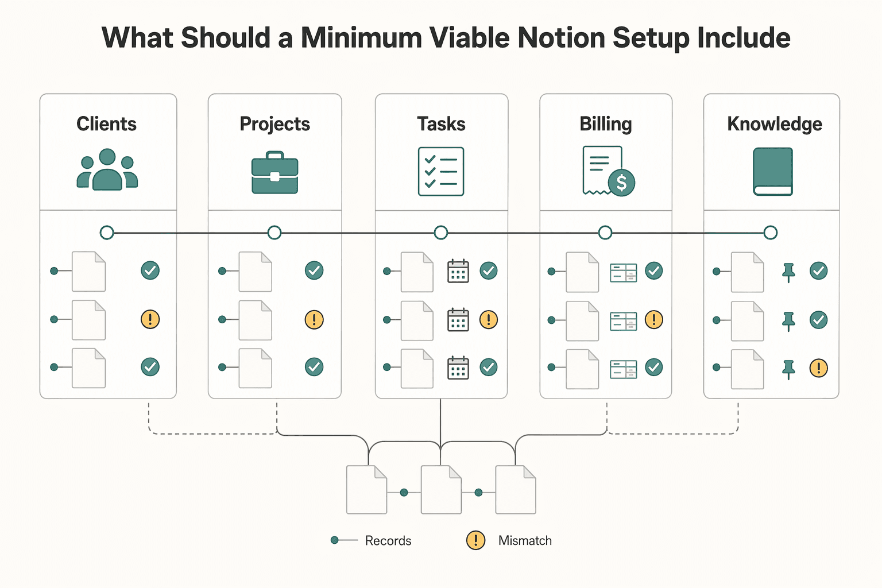Screen dimensions: 882x588
Task: Click the timeline node under Knowledge
Action: coord(771,233)
